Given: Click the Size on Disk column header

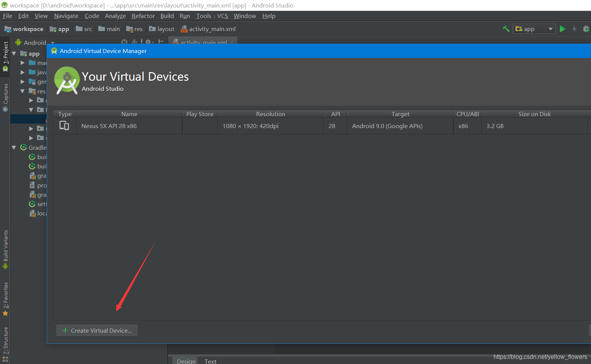Looking at the screenshot, I should pos(534,114).
